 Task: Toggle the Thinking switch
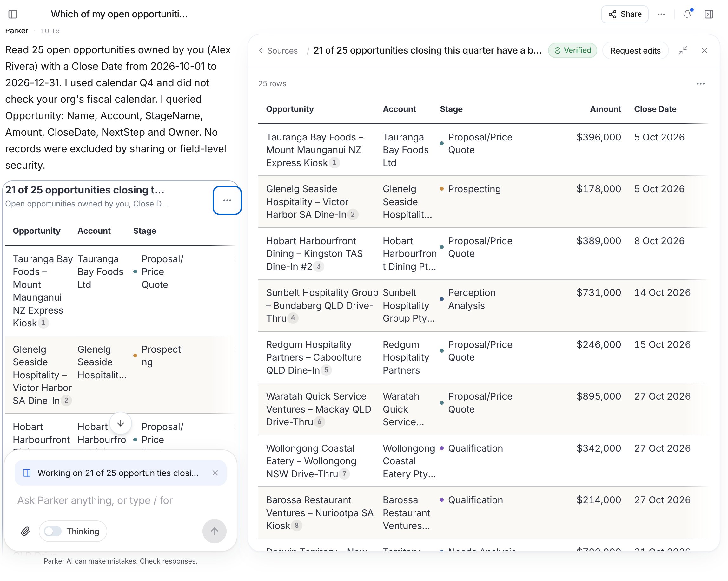click(53, 532)
